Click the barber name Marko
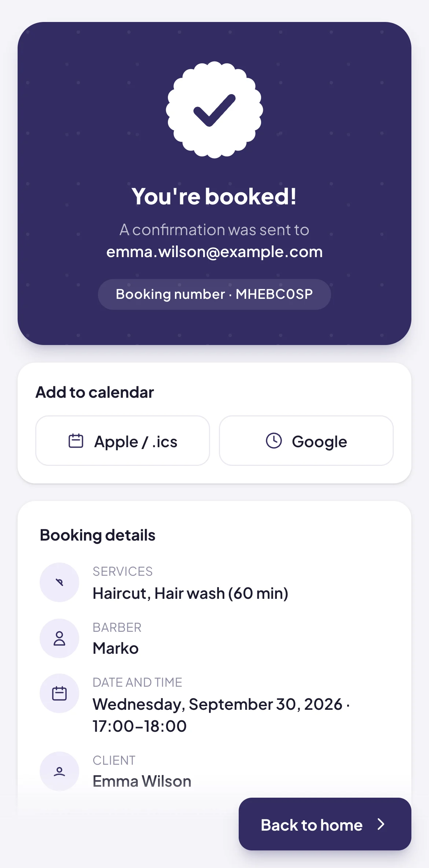This screenshot has height=868, width=429. coord(115,648)
